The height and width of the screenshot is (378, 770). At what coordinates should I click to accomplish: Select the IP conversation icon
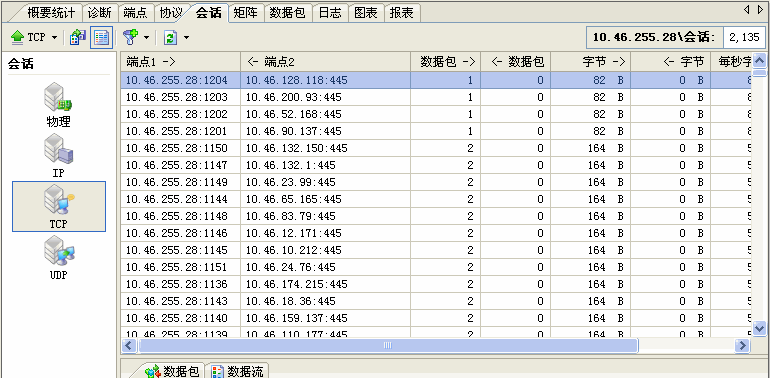coord(58,157)
